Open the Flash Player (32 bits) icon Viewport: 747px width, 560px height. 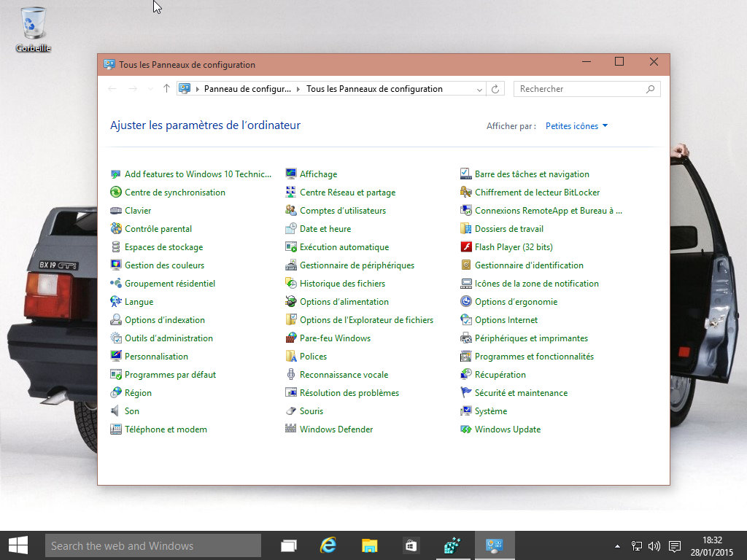[x=466, y=247]
